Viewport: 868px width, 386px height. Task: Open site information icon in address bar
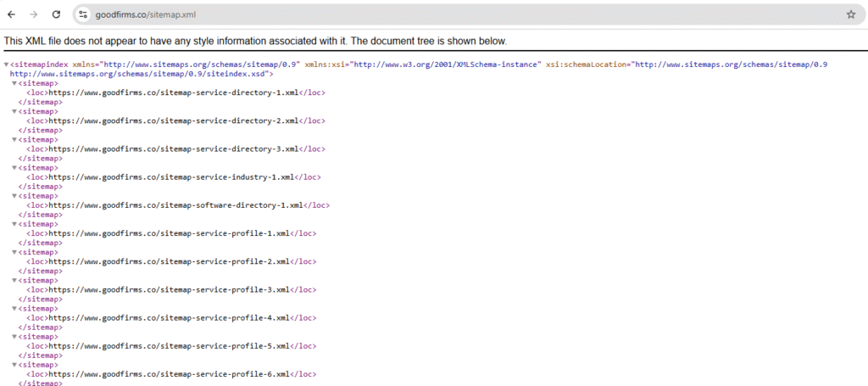coord(84,15)
